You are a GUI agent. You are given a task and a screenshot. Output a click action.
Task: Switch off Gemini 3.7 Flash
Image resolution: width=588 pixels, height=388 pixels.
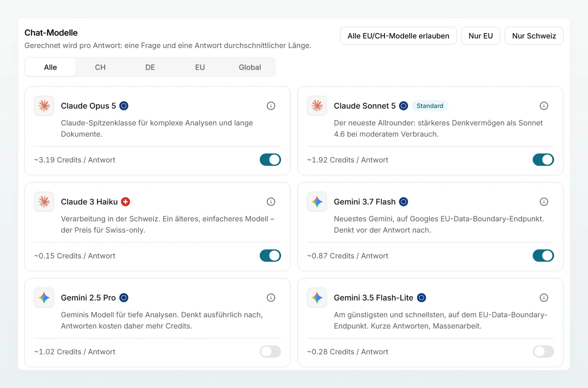(x=544, y=255)
